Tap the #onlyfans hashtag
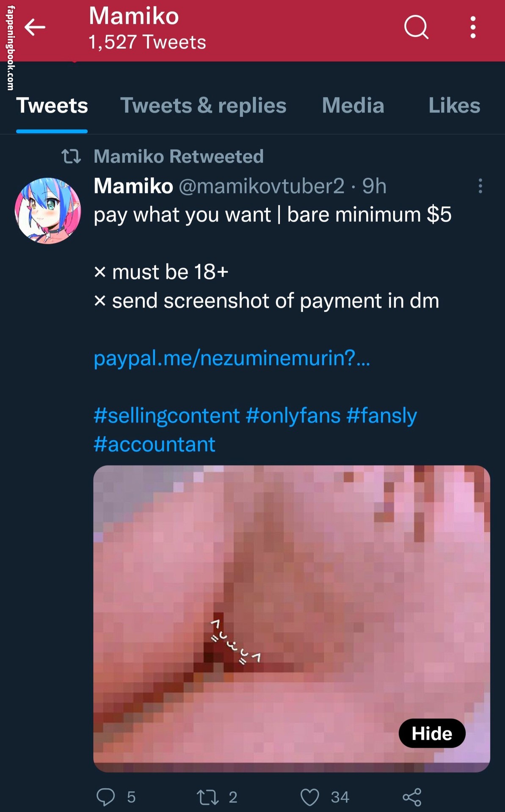This screenshot has width=505, height=812. (293, 415)
